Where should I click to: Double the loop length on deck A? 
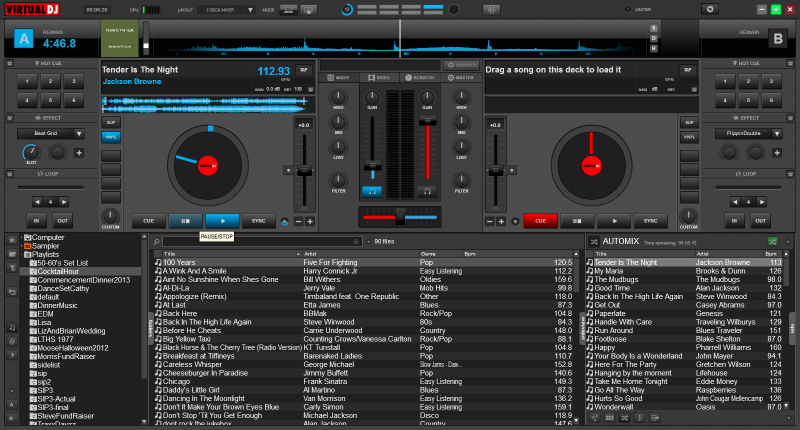point(63,202)
